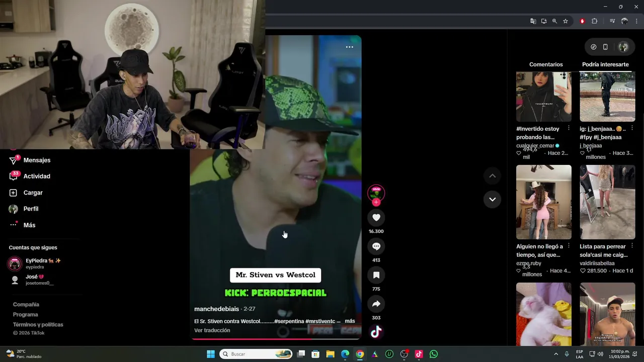Screen dimensions: 644x362
Task: Open the cualquier.cemar author name
Action: pyautogui.click(x=535, y=146)
